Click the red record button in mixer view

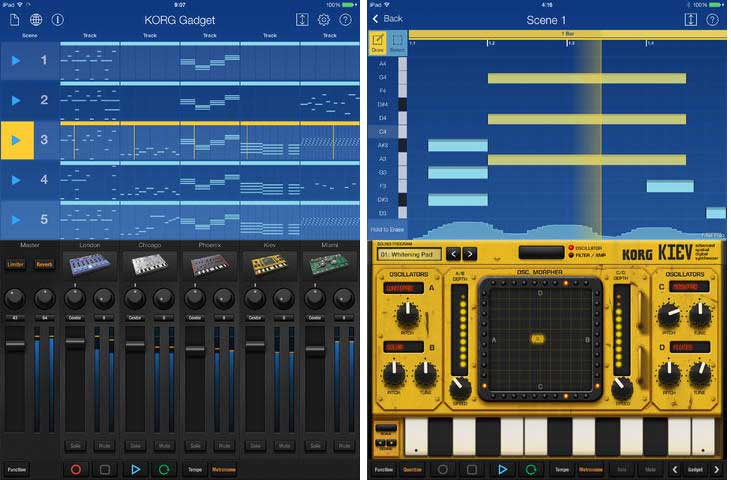pyautogui.click(x=76, y=469)
